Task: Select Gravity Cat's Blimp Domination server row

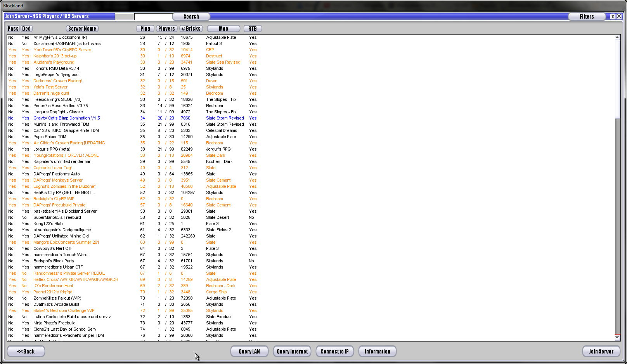Action: (x=67, y=118)
